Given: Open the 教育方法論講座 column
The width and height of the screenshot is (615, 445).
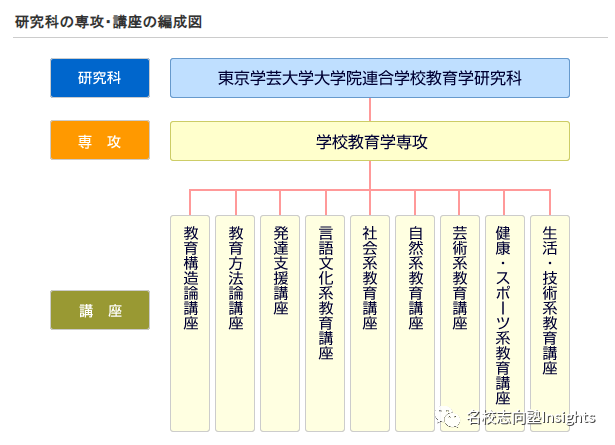Looking at the screenshot, I should coord(235,323).
